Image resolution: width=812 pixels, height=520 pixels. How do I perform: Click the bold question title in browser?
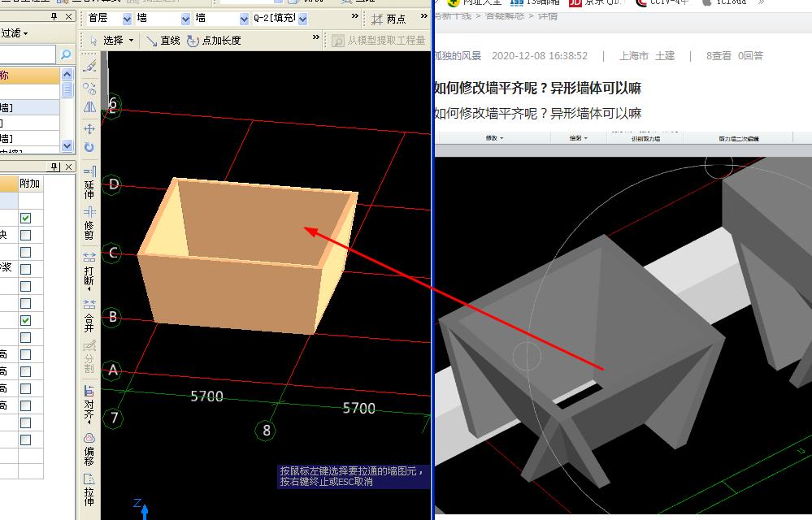coord(537,89)
